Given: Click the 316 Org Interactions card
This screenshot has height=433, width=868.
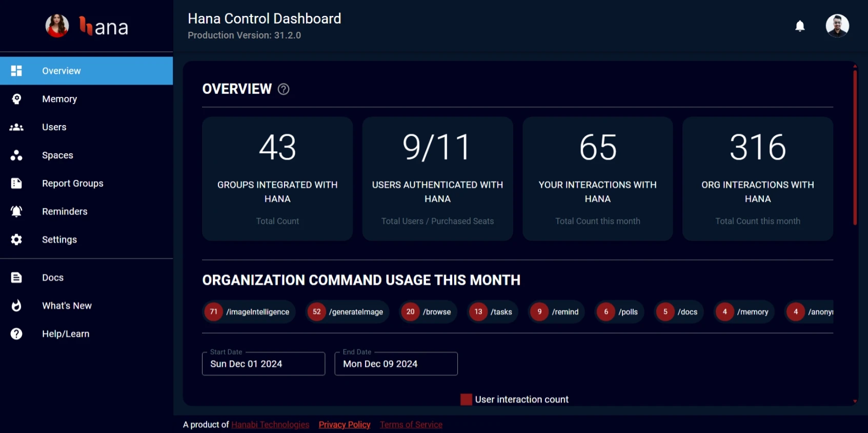Looking at the screenshot, I should point(758,179).
